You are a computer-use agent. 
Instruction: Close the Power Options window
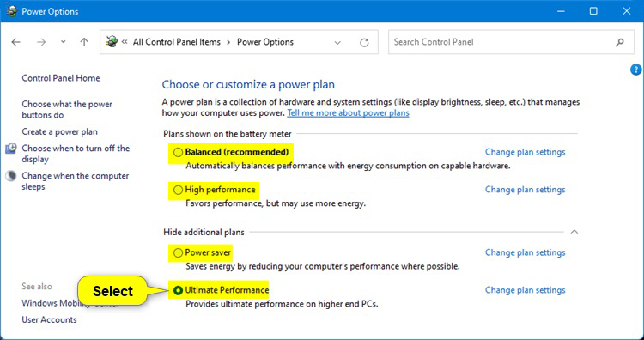coord(626,11)
